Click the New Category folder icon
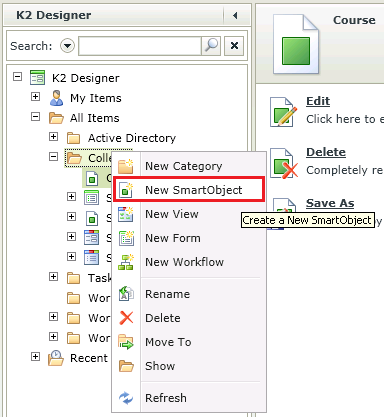 [126, 166]
